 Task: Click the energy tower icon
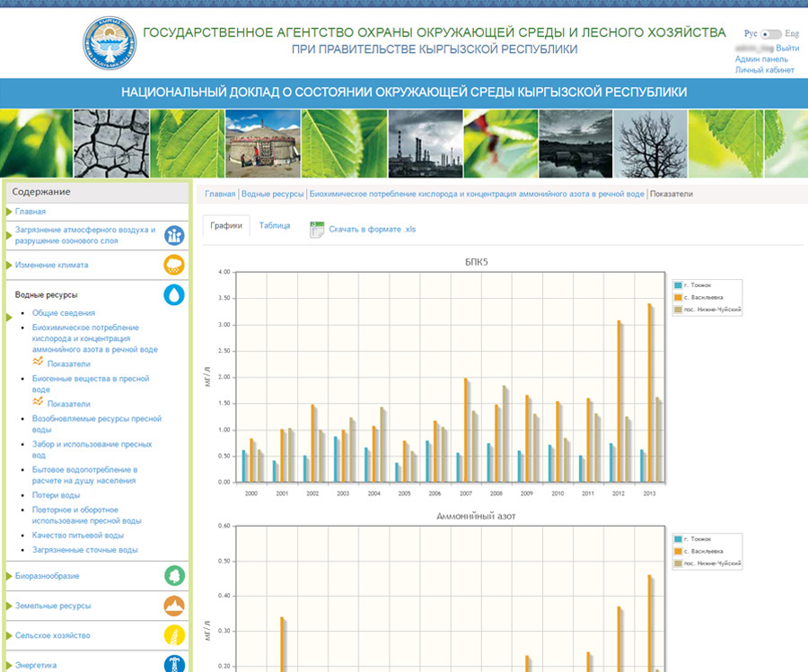pyautogui.click(x=174, y=663)
